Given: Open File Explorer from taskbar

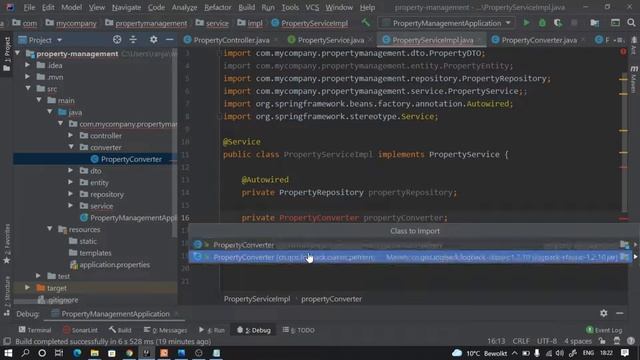Looking at the screenshot, I should (95, 353).
